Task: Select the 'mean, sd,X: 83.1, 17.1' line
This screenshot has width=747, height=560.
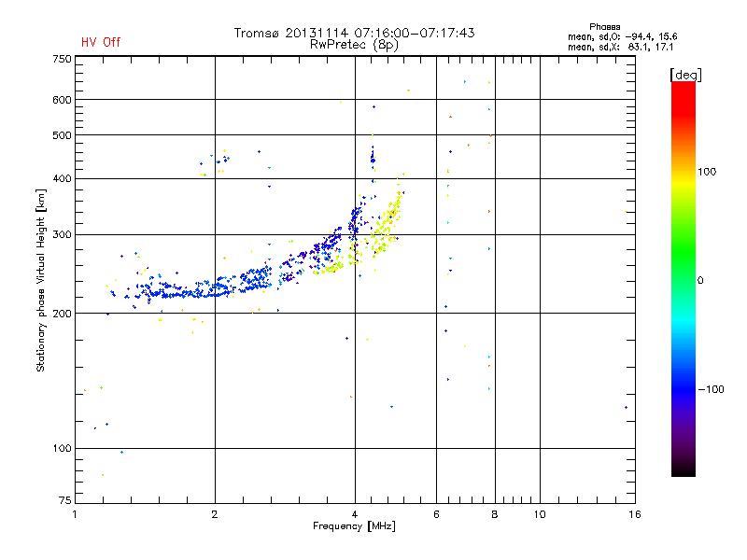Action: click(620, 48)
